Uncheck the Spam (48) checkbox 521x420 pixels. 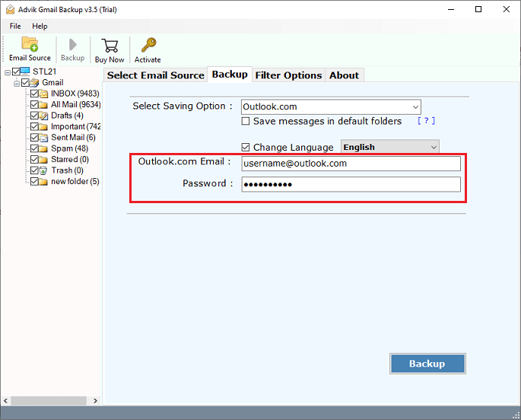34,148
